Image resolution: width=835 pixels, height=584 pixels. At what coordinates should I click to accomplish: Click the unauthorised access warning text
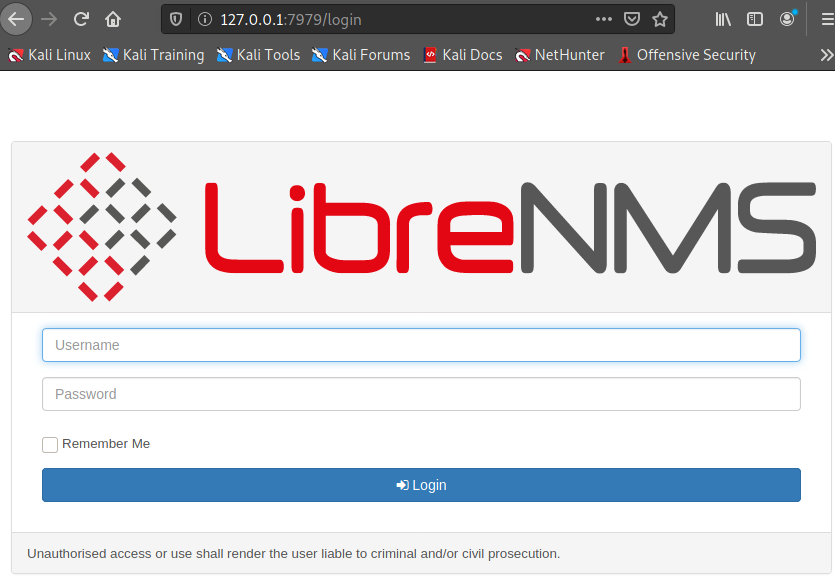[x=293, y=554]
